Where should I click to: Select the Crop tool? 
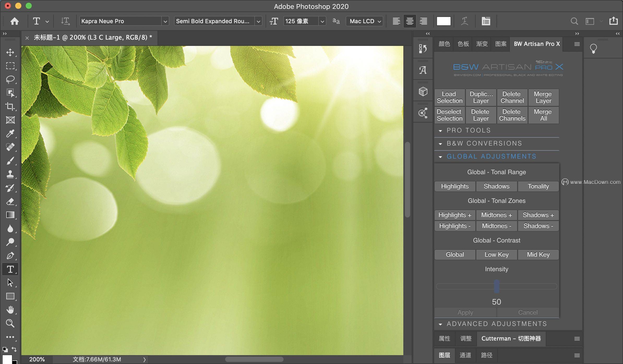(x=10, y=106)
